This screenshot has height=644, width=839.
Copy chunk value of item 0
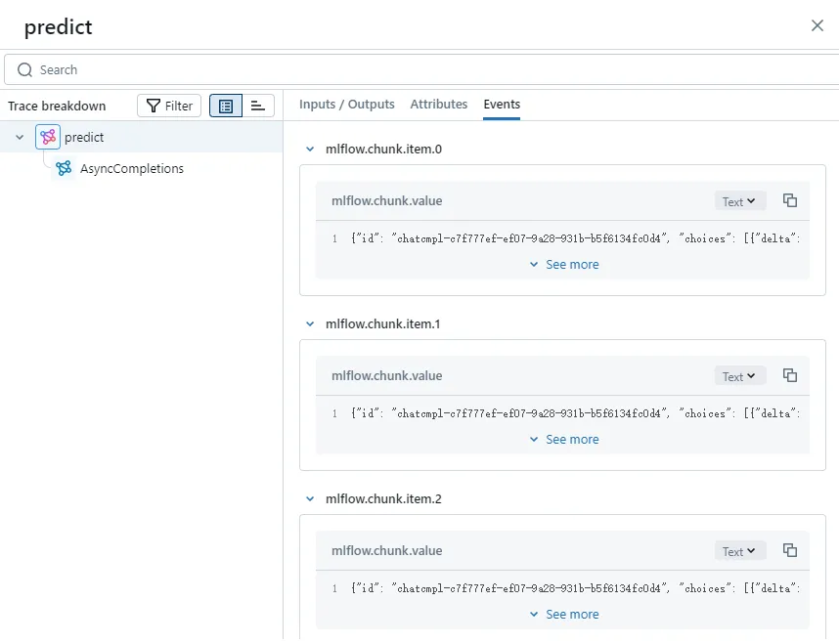pos(790,200)
